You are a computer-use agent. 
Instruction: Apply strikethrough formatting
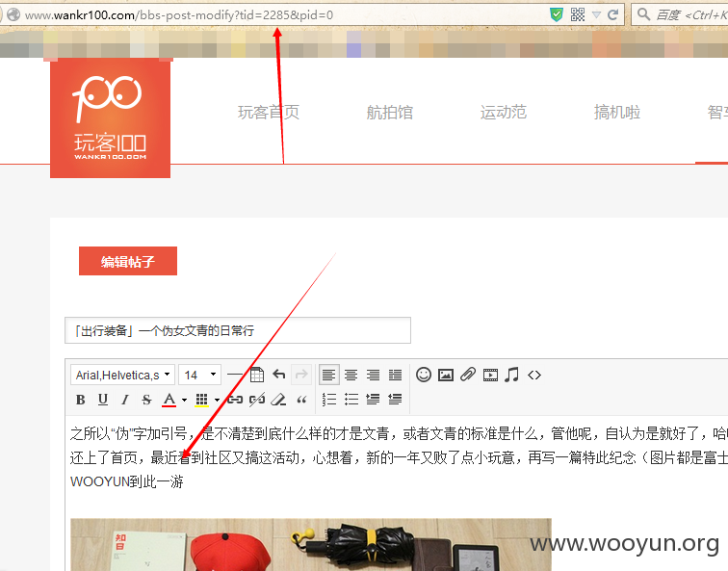point(146,400)
